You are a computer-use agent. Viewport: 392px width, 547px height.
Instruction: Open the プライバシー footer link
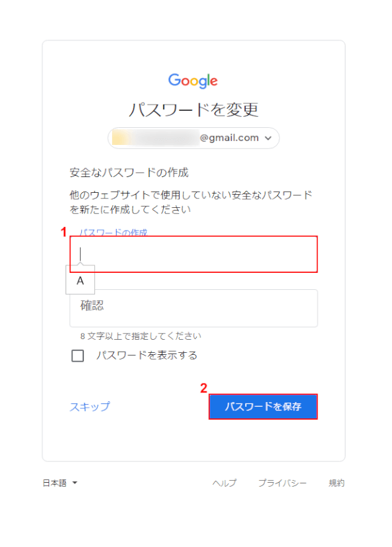tap(282, 483)
